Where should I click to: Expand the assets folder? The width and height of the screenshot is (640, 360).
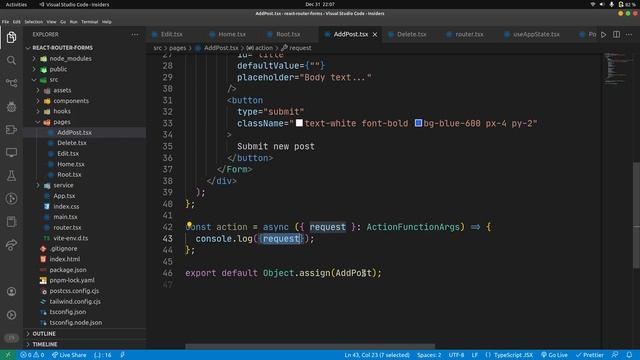tap(38, 91)
